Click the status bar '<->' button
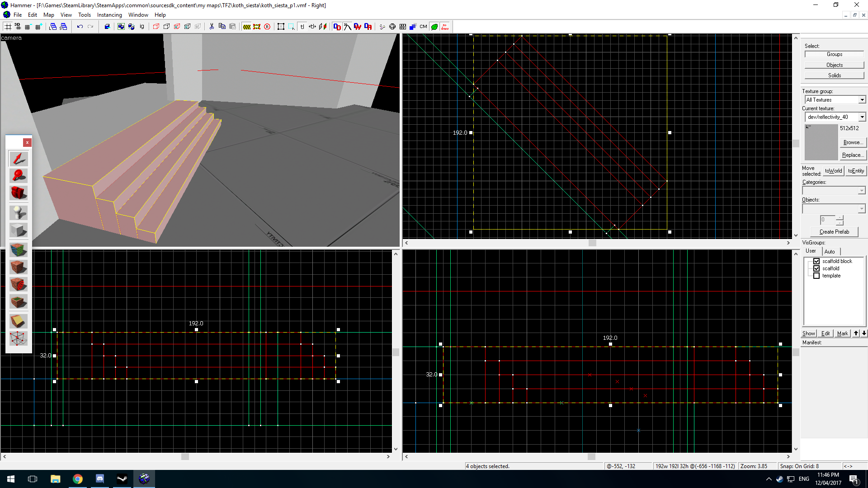This screenshot has width=868, height=488. point(848,466)
